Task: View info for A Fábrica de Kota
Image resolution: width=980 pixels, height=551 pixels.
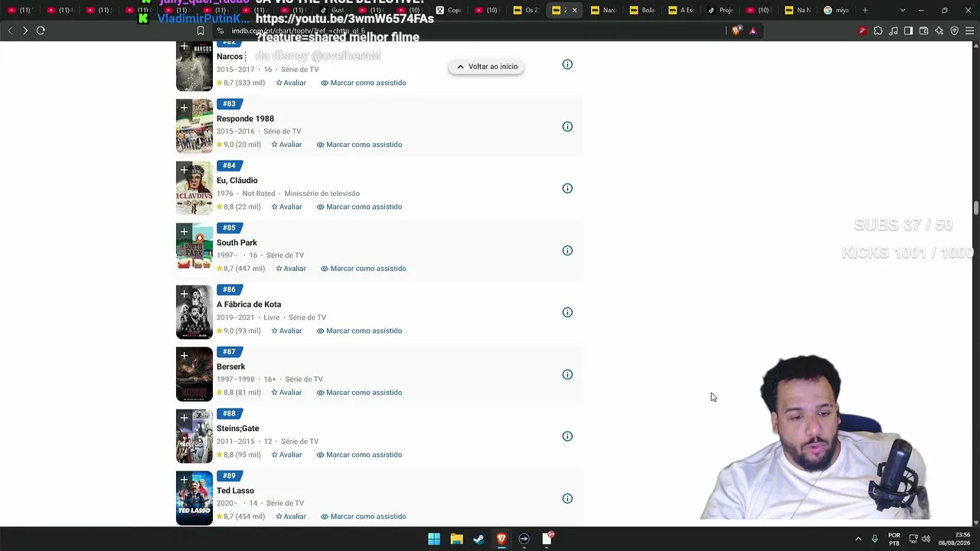Action: [567, 312]
